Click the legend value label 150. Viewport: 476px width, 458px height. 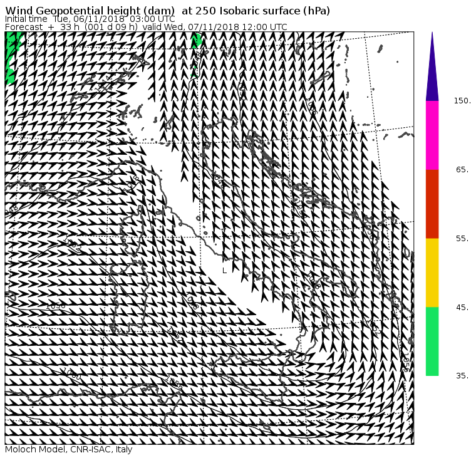point(462,100)
